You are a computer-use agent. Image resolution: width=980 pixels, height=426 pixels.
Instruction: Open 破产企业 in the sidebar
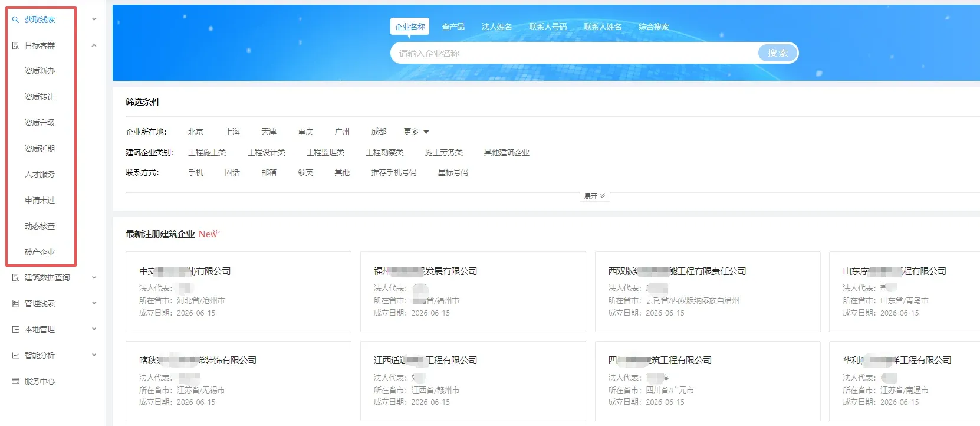[x=40, y=252]
